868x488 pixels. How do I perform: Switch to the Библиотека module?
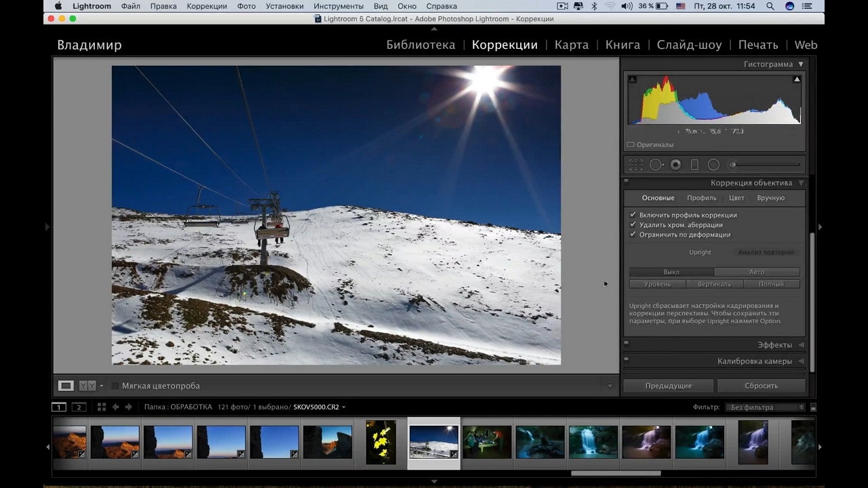420,45
